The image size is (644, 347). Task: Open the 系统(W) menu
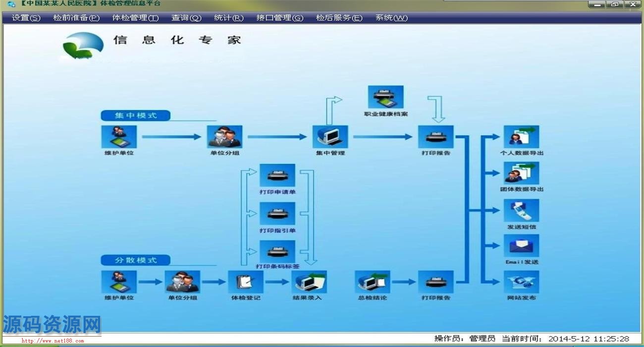click(x=391, y=18)
